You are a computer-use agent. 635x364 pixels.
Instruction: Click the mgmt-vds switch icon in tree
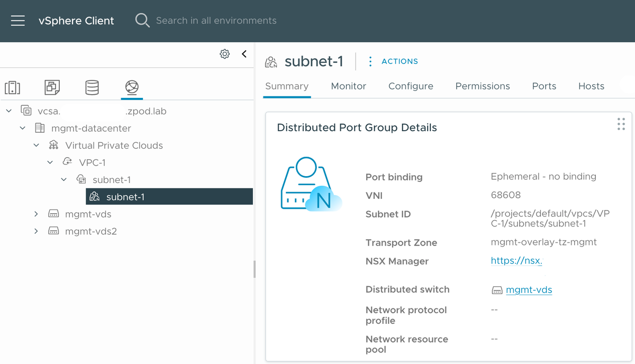pos(53,214)
